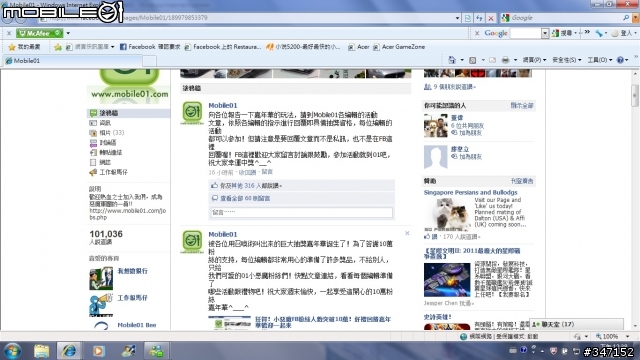Click the add-to-favorites bar star icon
Screen dimensions: 640x360
pyautogui.click(x=58, y=47)
